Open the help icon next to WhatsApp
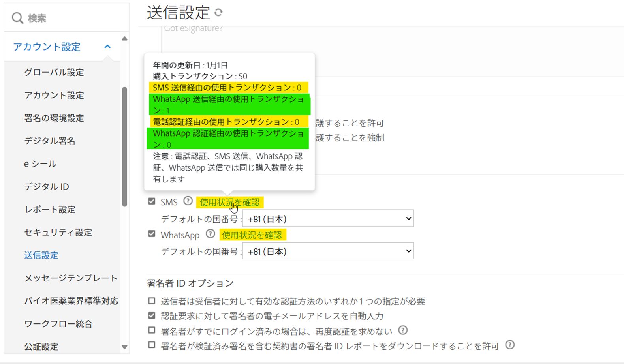 click(211, 234)
